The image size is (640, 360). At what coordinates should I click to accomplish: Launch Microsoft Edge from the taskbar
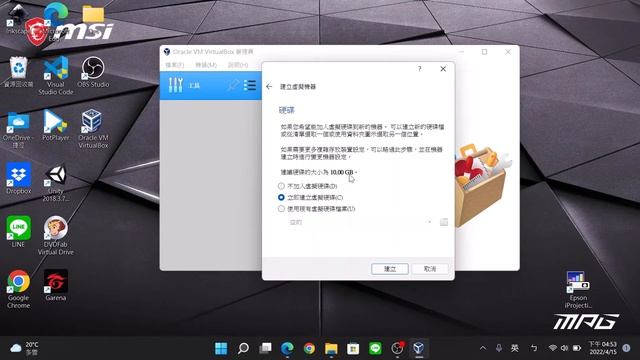(287, 348)
